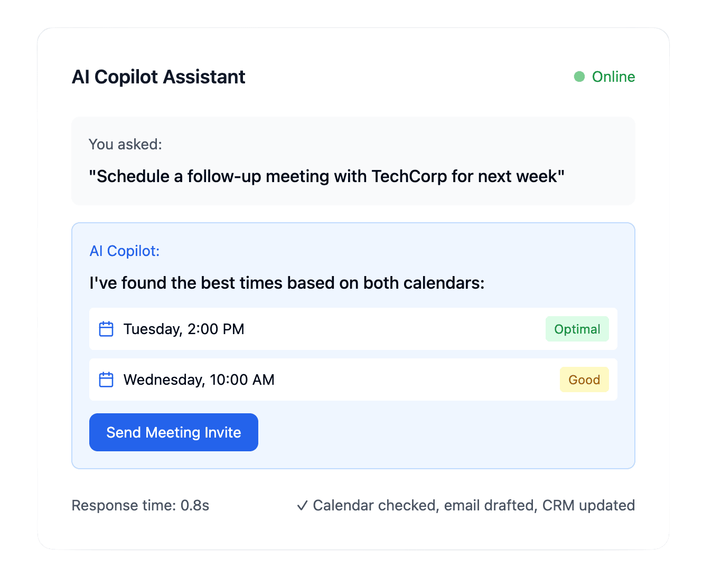
Task: Click the calendar icon beside Wednesday
Action: point(106,380)
